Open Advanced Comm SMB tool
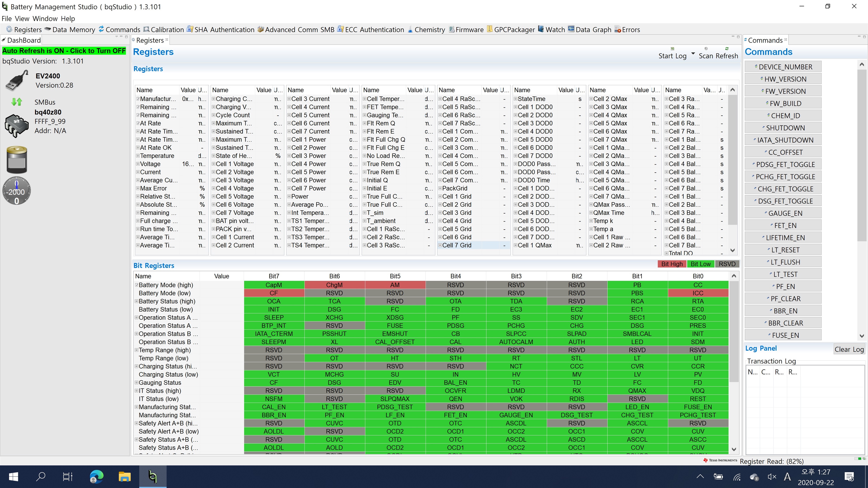Viewport: 868px width, 488px height. 296,29
